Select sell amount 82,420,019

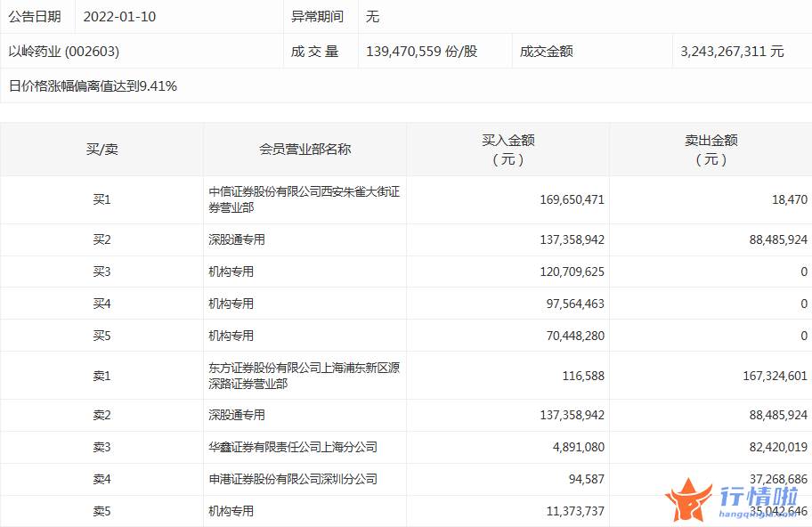point(778,447)
